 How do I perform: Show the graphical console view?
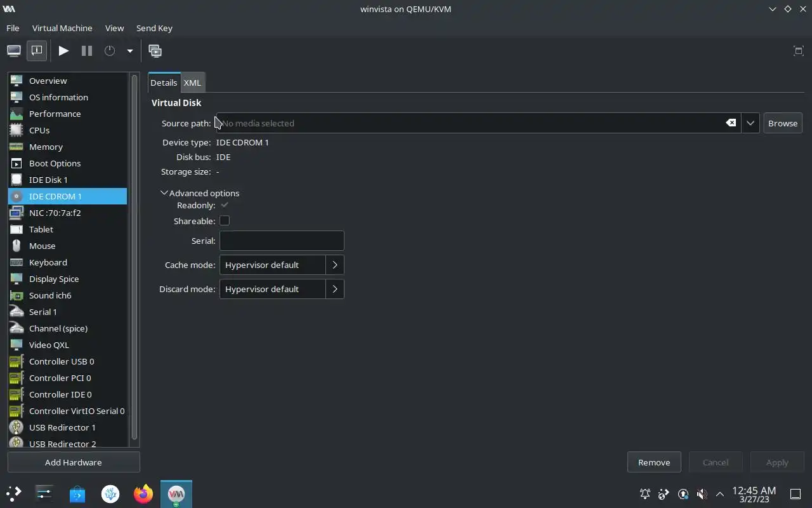coord(14,51)
